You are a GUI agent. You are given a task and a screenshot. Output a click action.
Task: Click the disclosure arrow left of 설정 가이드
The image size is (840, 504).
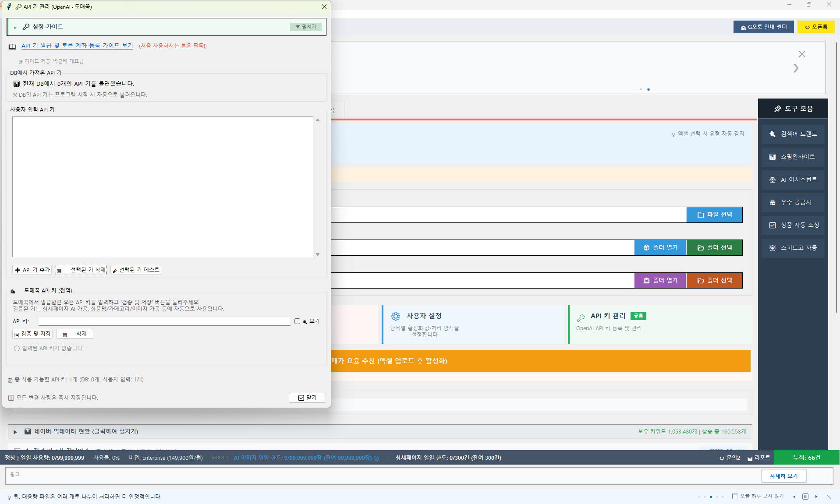[x=15, y=27]
